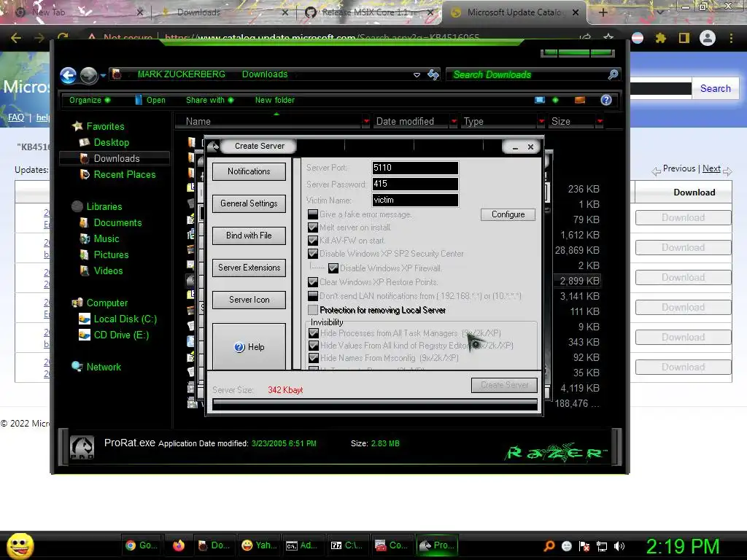
Task: Toggle Disable Windows XP Firewall checkbox
Action: [333, 268]
